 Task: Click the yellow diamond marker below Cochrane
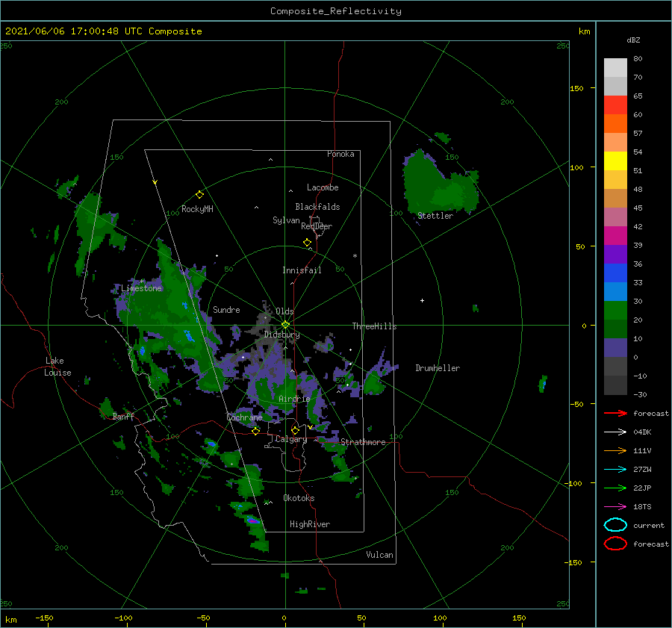(256, 431)
